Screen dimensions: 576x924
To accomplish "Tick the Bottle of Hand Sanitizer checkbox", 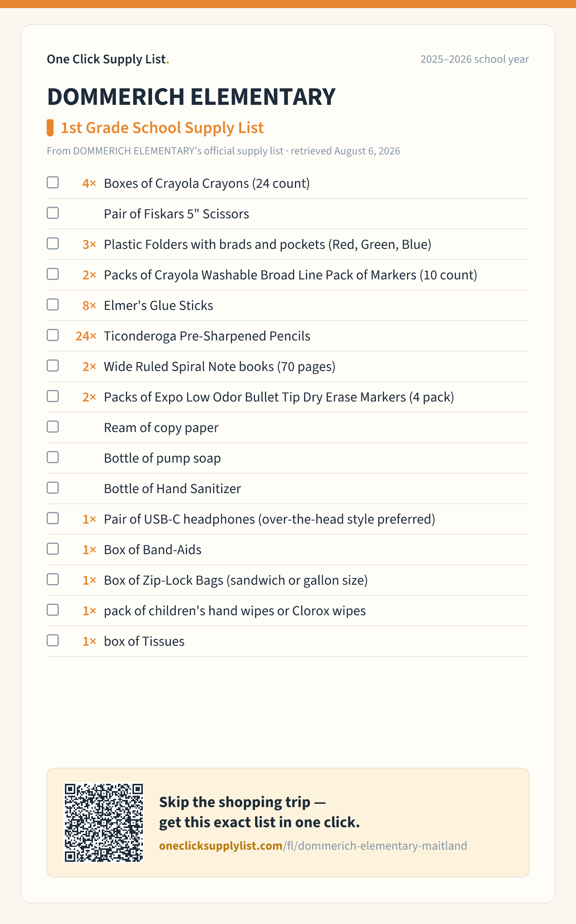I will (53, 488).
